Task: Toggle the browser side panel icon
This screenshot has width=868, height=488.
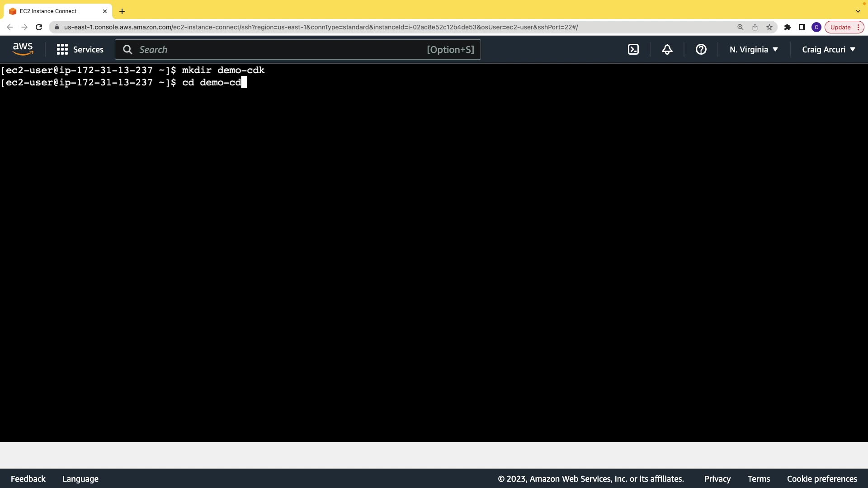Action: (802, 27)
